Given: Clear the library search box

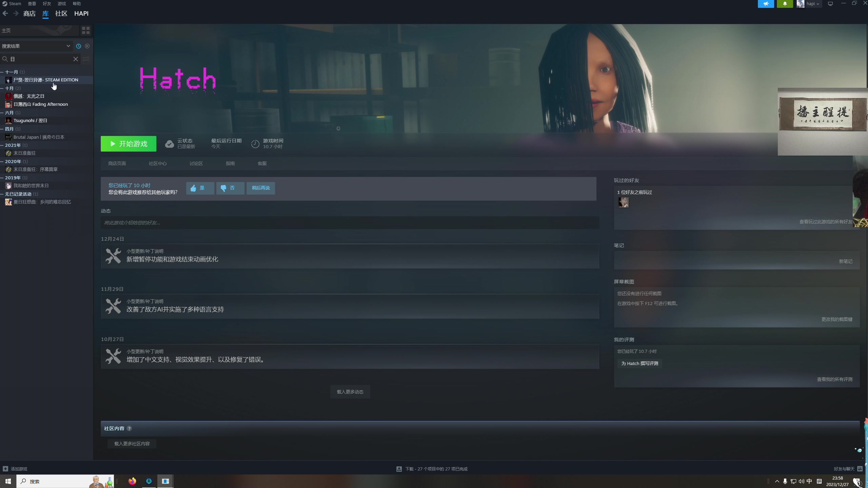Looking at the screenshot, I should coord(76,59).
